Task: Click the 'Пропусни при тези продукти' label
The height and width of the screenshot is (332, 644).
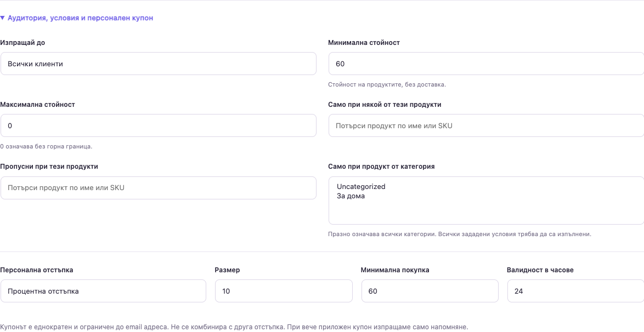Action: [49, 167]
